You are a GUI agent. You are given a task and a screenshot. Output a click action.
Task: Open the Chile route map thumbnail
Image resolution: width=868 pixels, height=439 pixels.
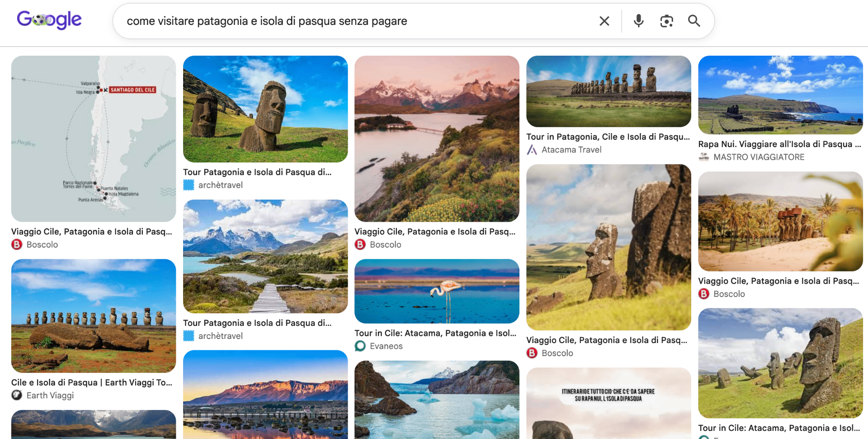(x=94, y=138)
